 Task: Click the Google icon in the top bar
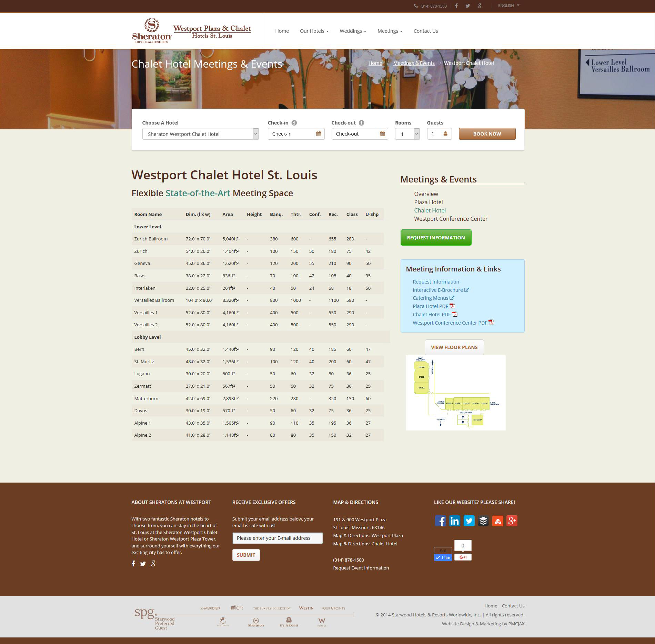480,6
